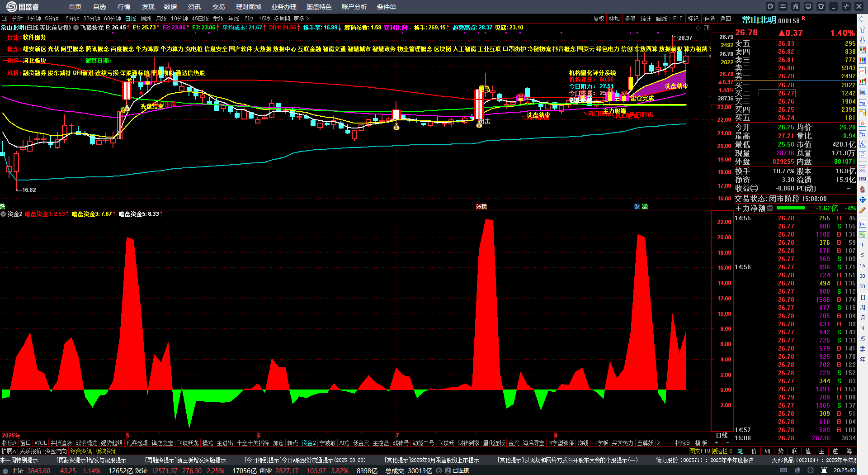This screenshot has height=475, width=868.
Task: Open the f(x) function sidebar icon
Action: 863,144
